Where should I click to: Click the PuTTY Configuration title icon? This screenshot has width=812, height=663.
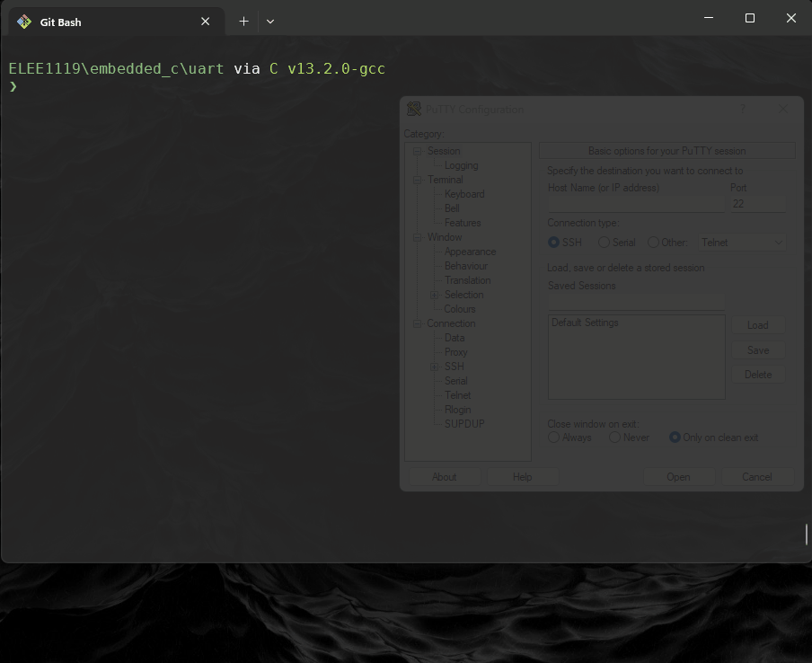pos(414,110)
